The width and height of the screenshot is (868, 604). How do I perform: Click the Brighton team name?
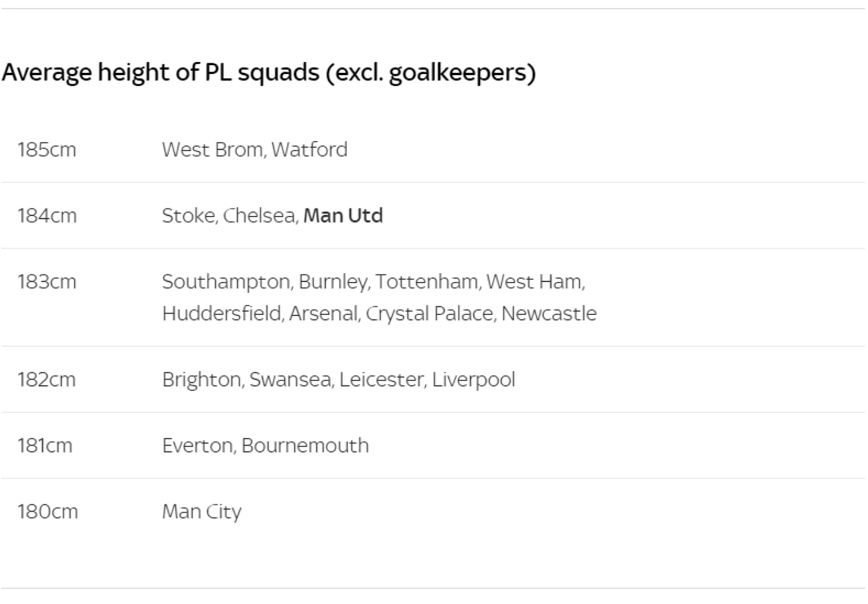coord(202,380)
